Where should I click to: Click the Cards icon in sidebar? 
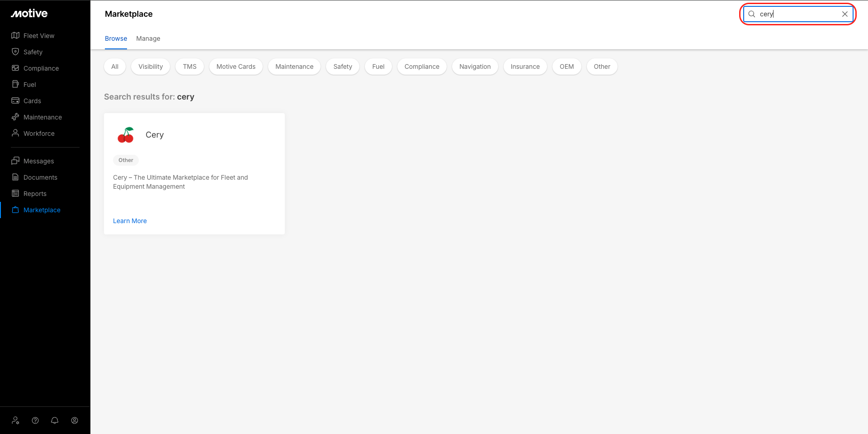(15, 100)
